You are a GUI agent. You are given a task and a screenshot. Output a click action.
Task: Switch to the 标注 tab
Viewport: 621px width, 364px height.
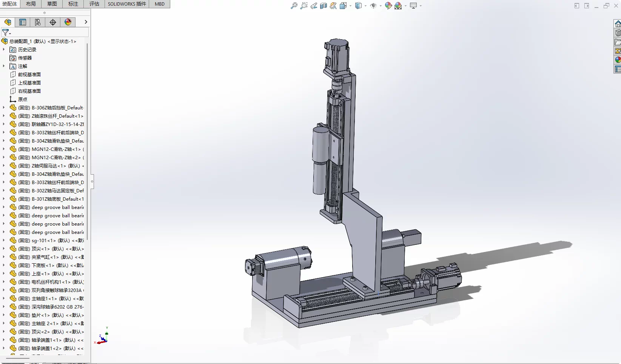click(x=73, y=4)
